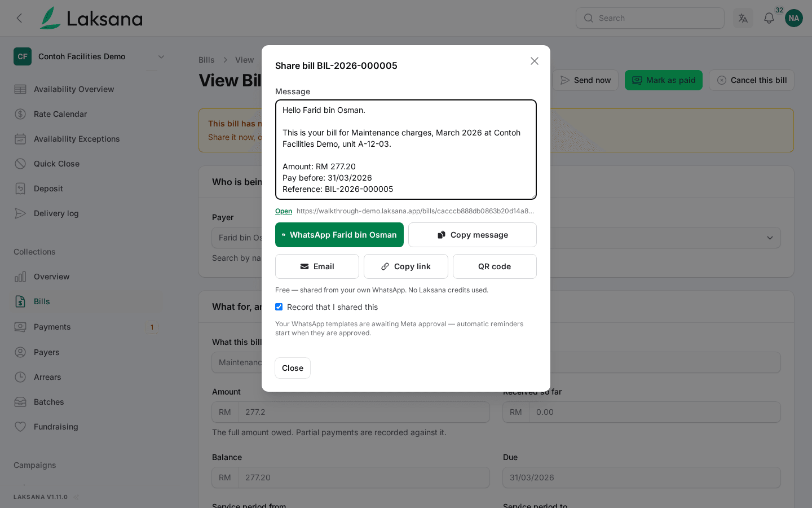Click the Arrears clock icon
812x508 pixels.
(x=20, y=377)
